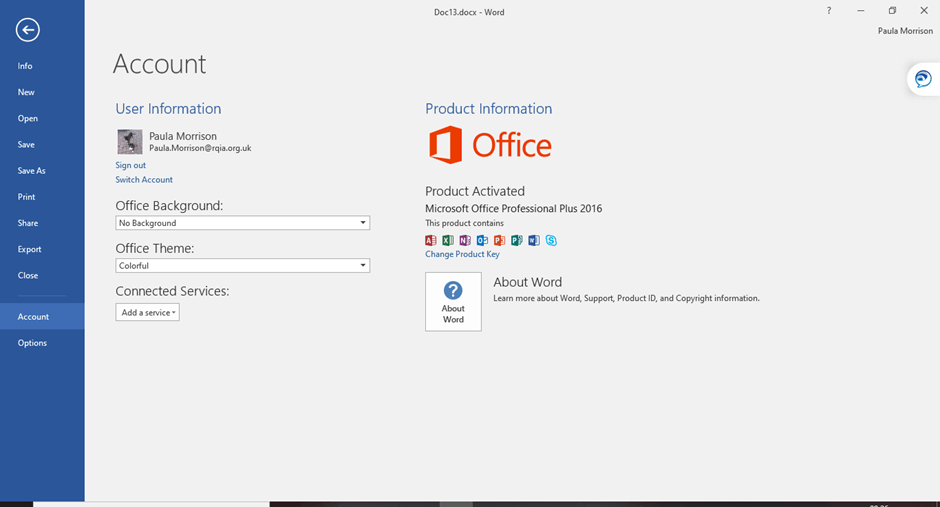Click the Microsoft Office Professional Plus 2016 text
This screenshot has width=940, height=507.
pos(514,209)
